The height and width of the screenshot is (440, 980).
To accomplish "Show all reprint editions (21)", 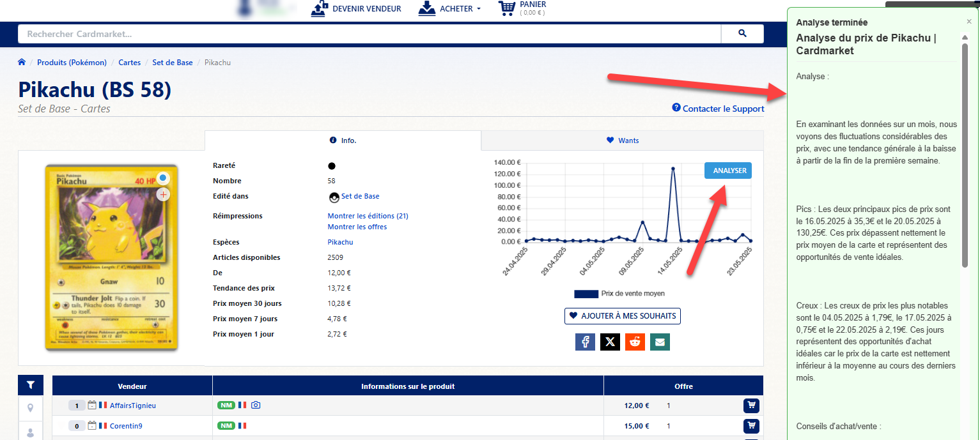I will tap(368, 216).
